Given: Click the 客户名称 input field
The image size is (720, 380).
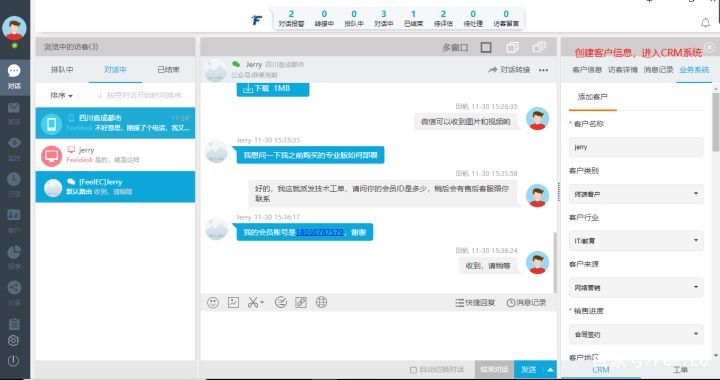Looking at the screenshot, I should pos(636,147).
